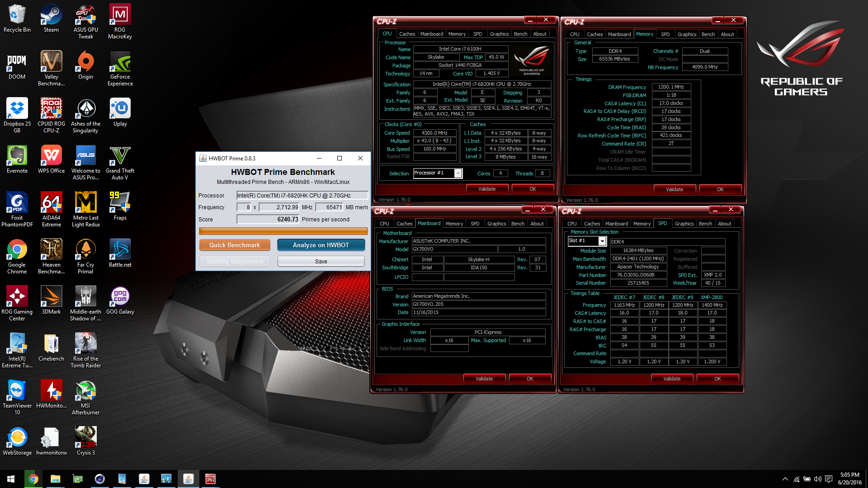Click Validate in SPD tab window

point(672,379)
